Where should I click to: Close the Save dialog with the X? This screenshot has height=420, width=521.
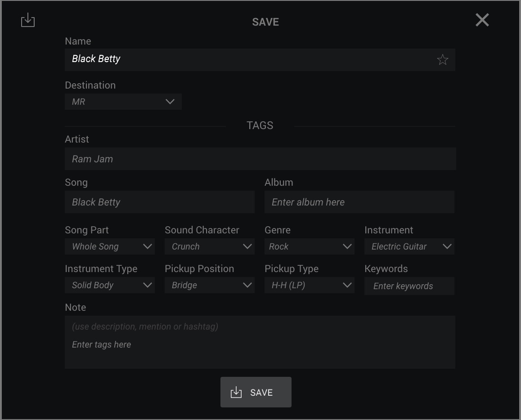coord(482,20)
